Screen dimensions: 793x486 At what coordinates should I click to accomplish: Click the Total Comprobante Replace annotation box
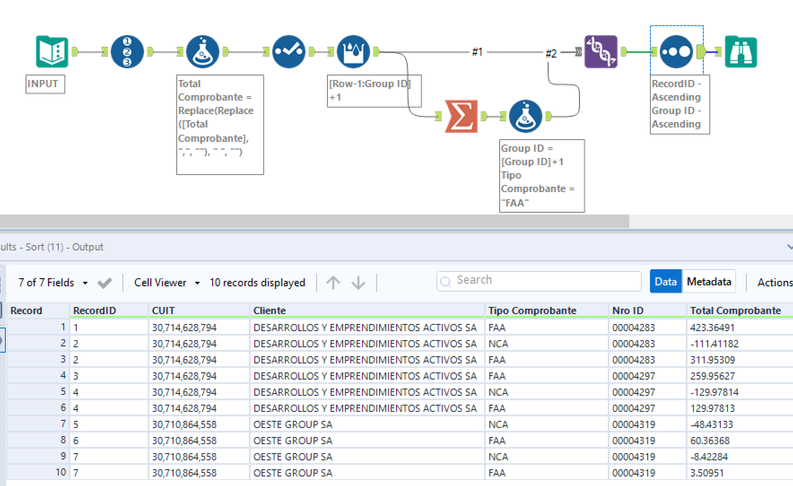pos(220,124)
